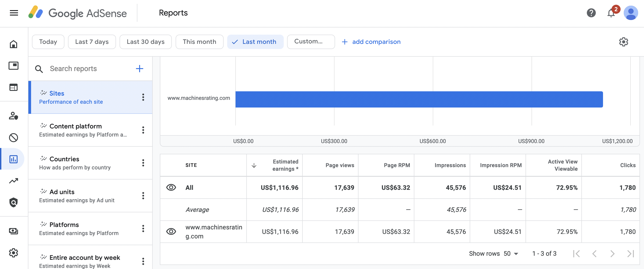
Task: Open the Payments sidebar icon
Action: (14, 231)
